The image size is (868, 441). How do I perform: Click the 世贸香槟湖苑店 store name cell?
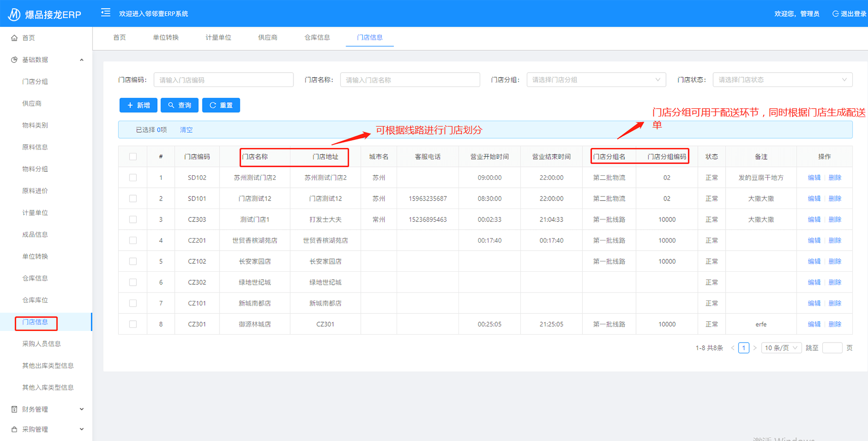point(255,240)
